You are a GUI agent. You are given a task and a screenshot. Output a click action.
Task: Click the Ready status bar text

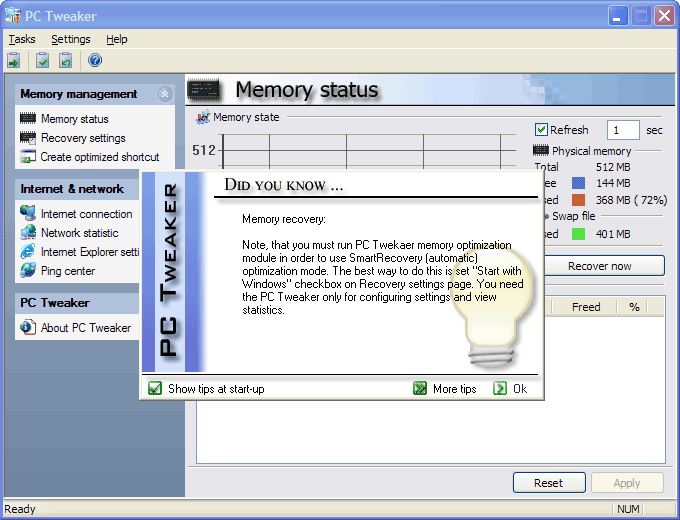click(20, 509)
